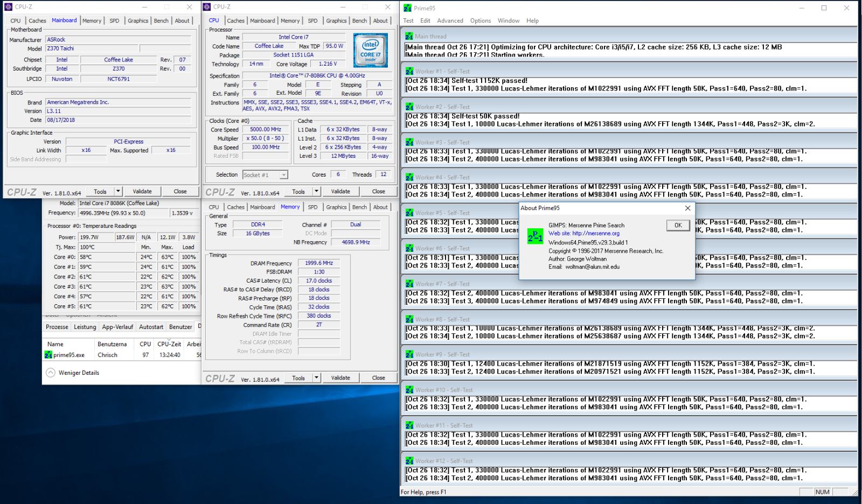Select the prime95.exe process row name
This screenshot has height=504, width=862.
(x=69, y=355)
